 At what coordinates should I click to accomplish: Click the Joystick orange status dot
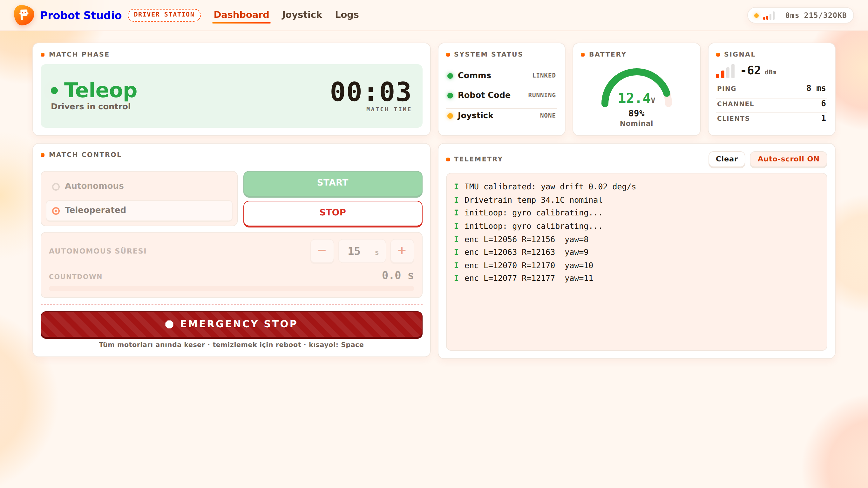click(x=450, y=116)
